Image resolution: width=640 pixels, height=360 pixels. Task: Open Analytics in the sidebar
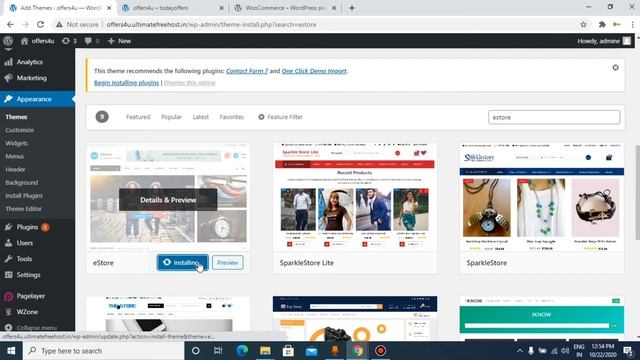29,62
